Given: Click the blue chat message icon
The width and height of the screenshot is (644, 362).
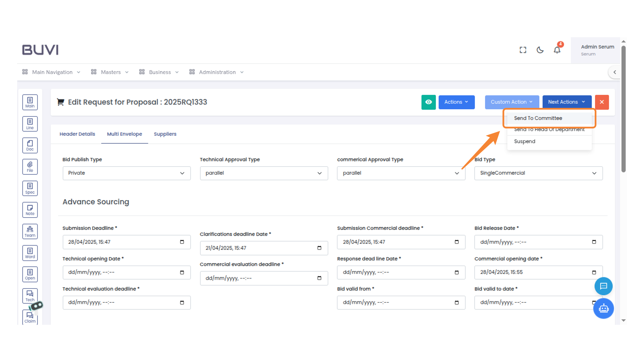Looking at the screenshot, I should coord(603,286).
